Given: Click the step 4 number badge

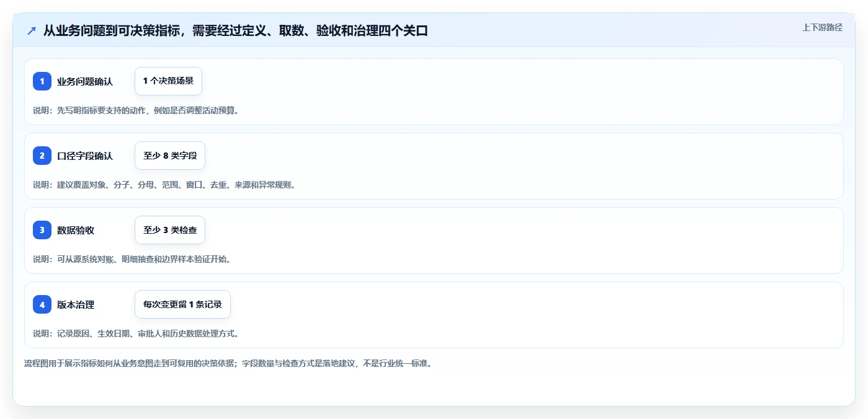Looking at the screenshot, I should click(42, 304).
